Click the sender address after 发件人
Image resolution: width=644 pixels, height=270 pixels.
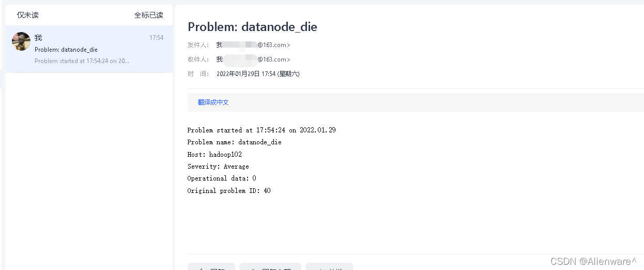point(253,45)
